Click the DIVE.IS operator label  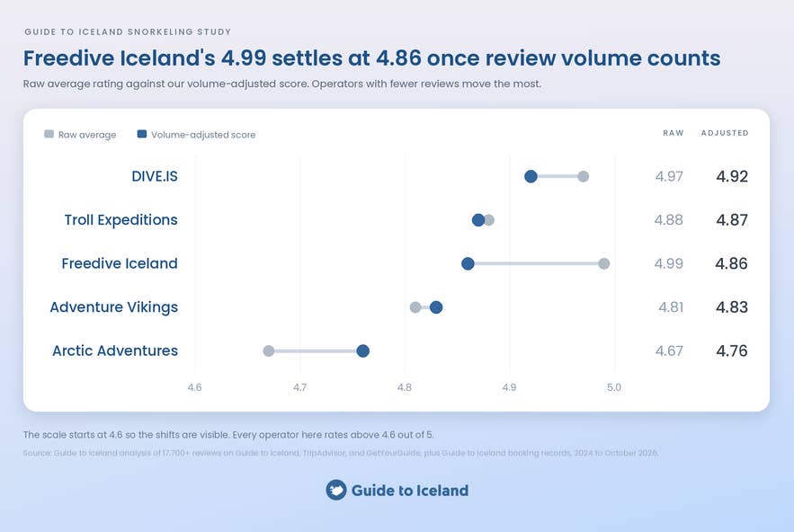click(155, 176)
